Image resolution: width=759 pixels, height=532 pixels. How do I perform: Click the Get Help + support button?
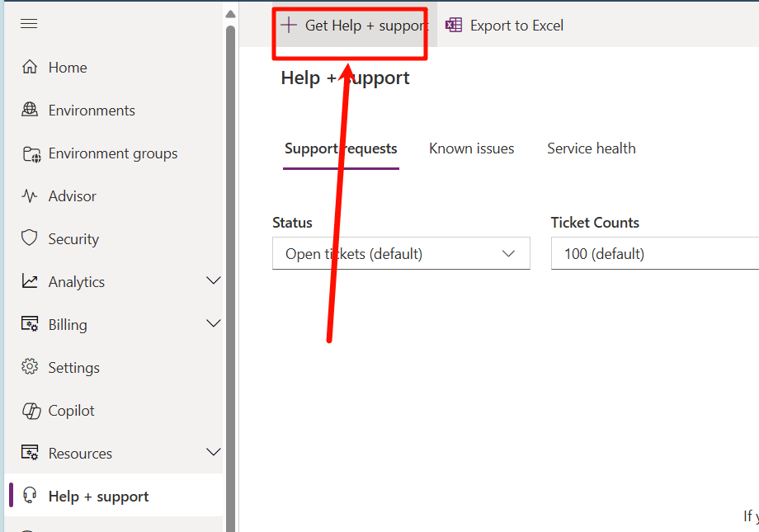[349, 26]
